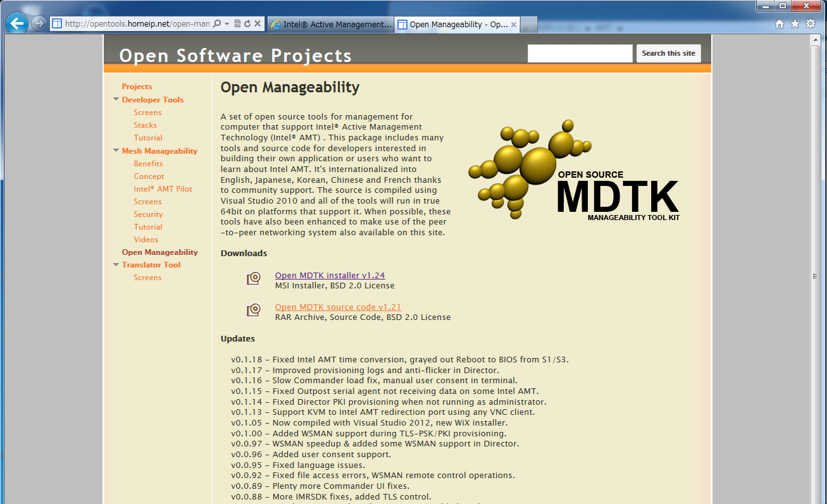
Task: Open the browser Home page icon
Action: pos(780,24)
